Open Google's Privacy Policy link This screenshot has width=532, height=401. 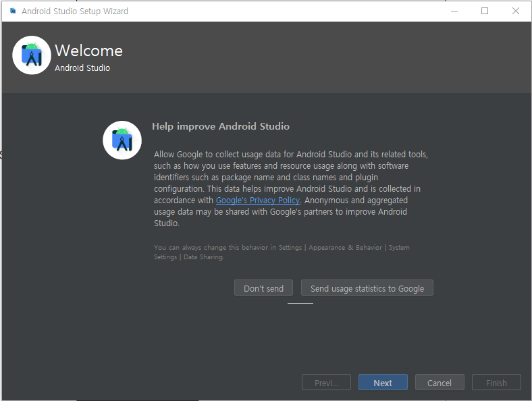point(258,200)
